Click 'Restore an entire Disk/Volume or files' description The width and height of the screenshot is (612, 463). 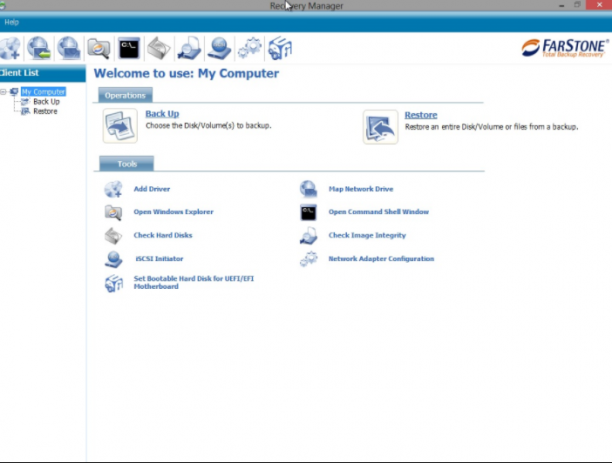(x=491, y=127)
